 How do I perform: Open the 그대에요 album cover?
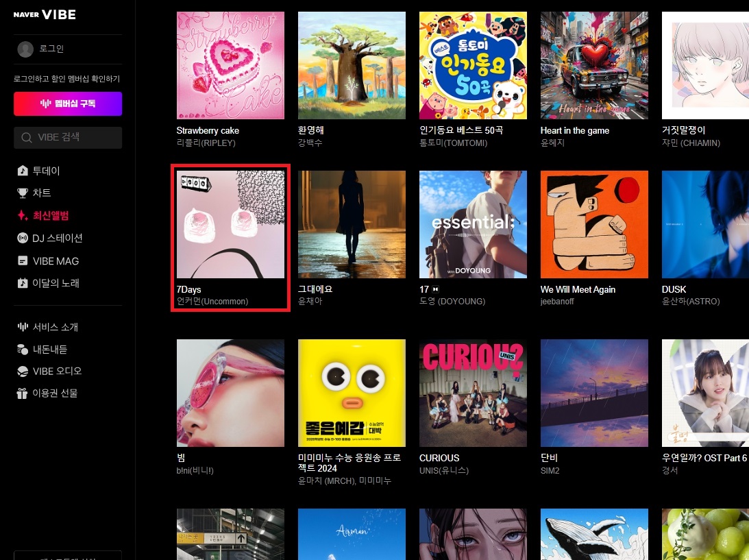(352, 225)
